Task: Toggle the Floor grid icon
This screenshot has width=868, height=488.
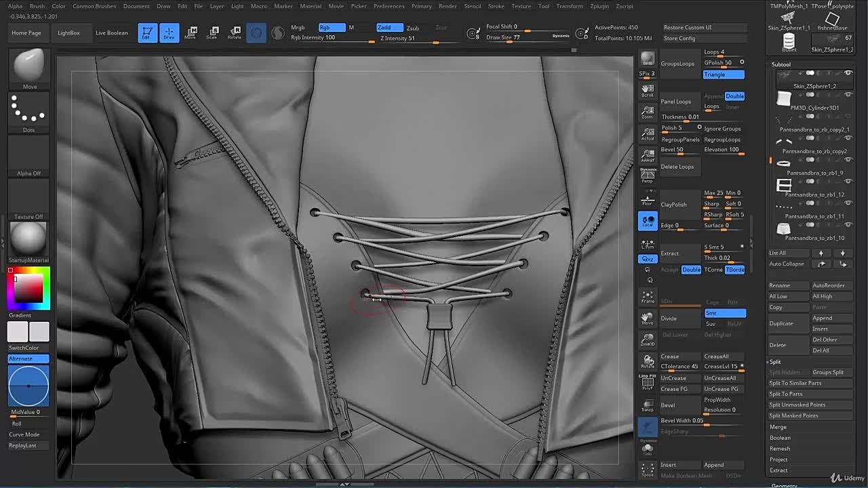Action: click(648, 199)
